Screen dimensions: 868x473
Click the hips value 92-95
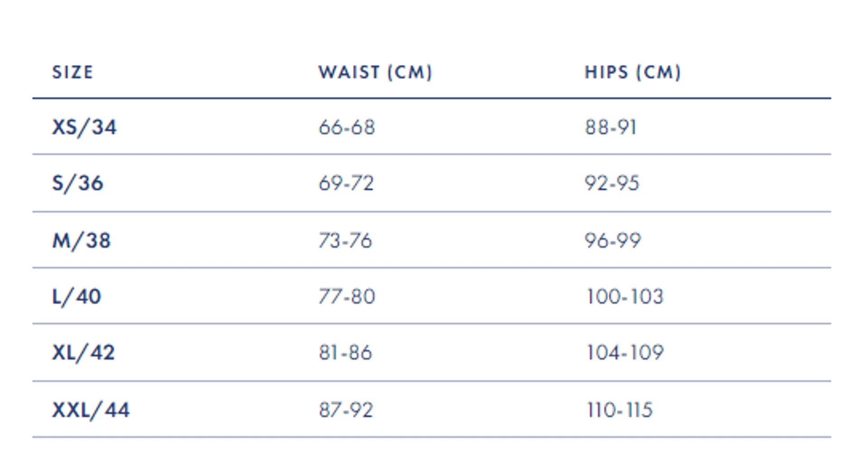[x=612, y=183]
